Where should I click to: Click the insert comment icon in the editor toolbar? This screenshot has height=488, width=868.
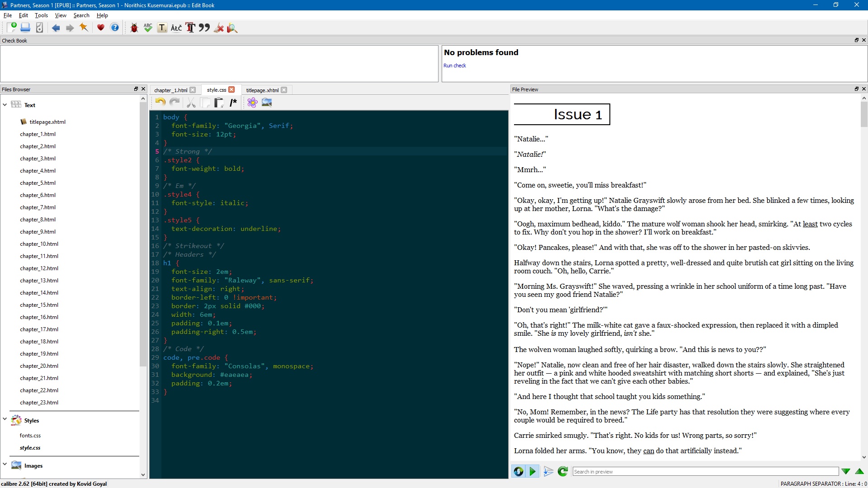233,103
